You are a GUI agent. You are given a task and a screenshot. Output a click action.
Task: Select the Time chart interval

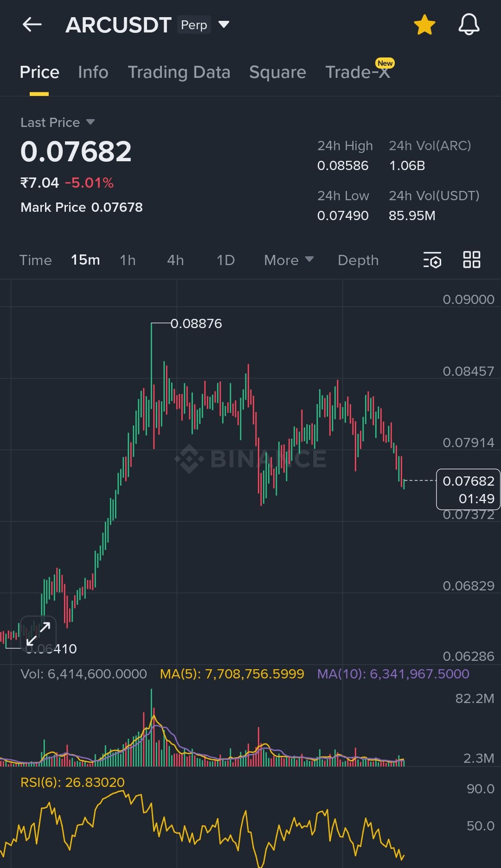(36, 260)
